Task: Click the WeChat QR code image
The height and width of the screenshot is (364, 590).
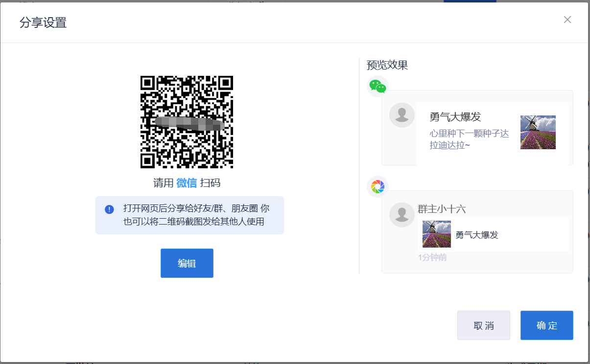Action: point(187,122)
